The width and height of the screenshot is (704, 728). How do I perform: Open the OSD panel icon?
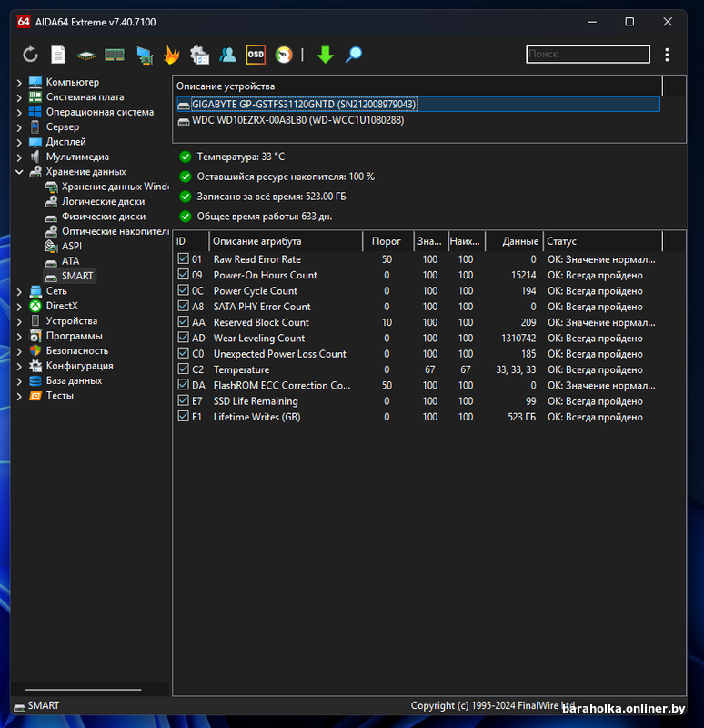coord(256,55)
